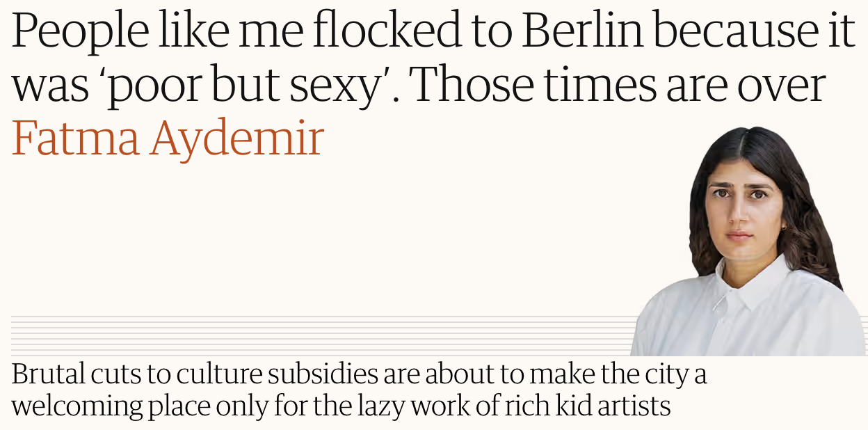Click the horizontal striped divider lines
The image size is (868, 430).
(x=320, y=335)
